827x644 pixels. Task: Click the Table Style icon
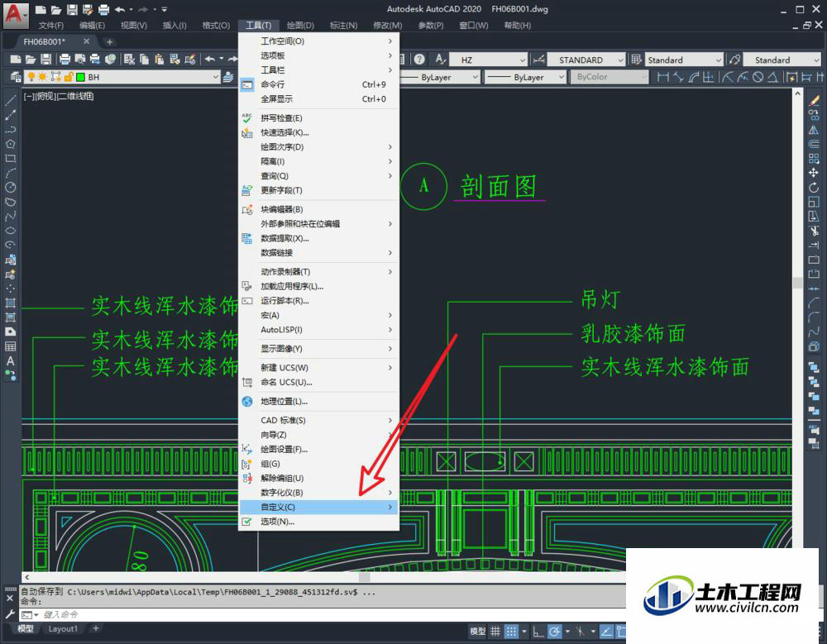point(637,60)
